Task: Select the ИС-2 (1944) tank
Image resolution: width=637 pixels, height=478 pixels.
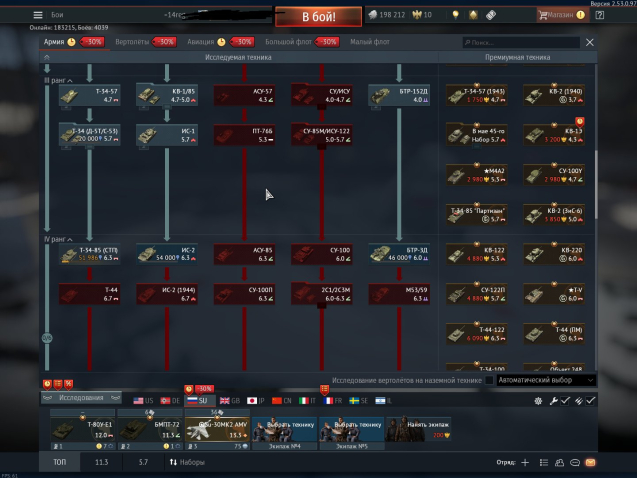Action: tap(165, 294)
